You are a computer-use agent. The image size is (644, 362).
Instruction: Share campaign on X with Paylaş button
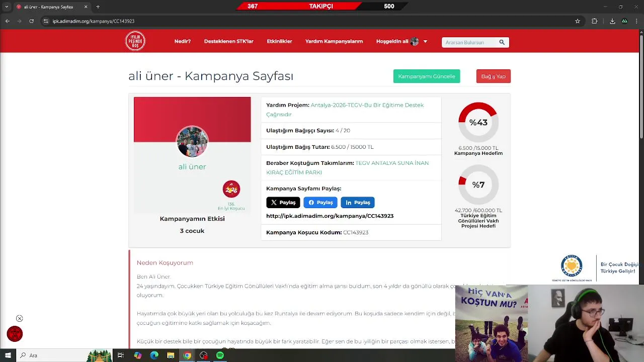[x=283, y=202]
